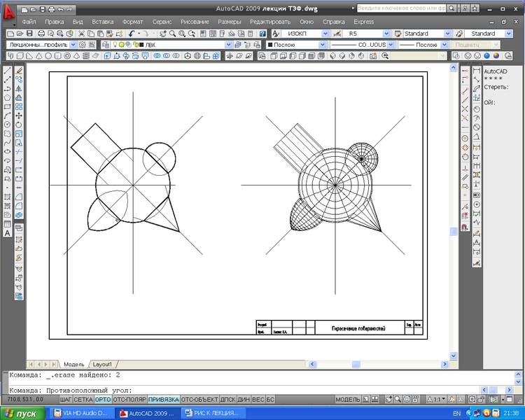Click the МОДЕЛЬ status bar button

(x=348, y=399)
